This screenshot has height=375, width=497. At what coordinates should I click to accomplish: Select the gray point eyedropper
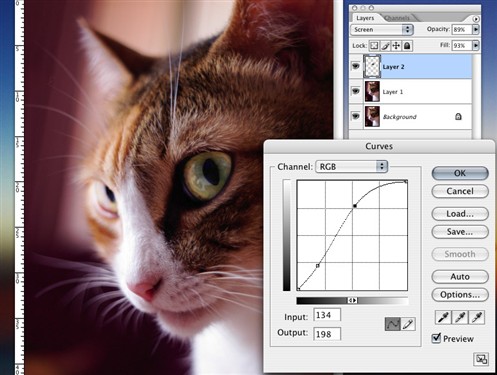point(460,317)
